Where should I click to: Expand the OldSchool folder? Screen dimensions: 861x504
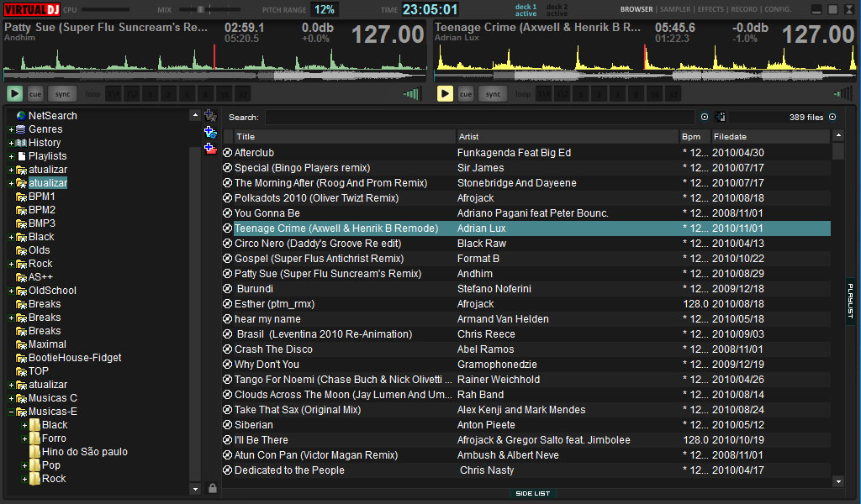[11, 291]
